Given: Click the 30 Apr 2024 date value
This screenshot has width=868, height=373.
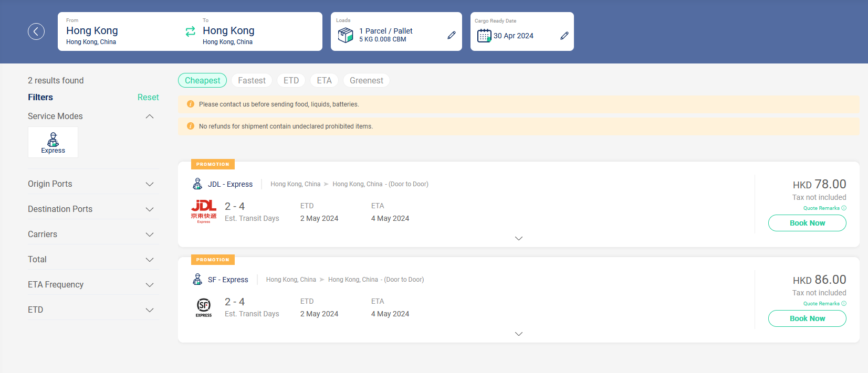Looking at the screenshot, I should 514,36.
